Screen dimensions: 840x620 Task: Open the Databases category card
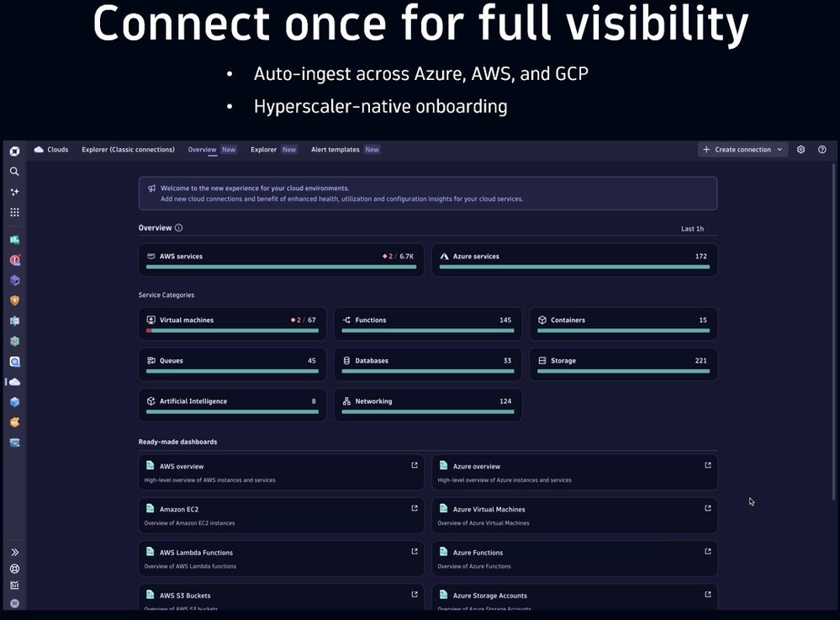tap(428, 364)
